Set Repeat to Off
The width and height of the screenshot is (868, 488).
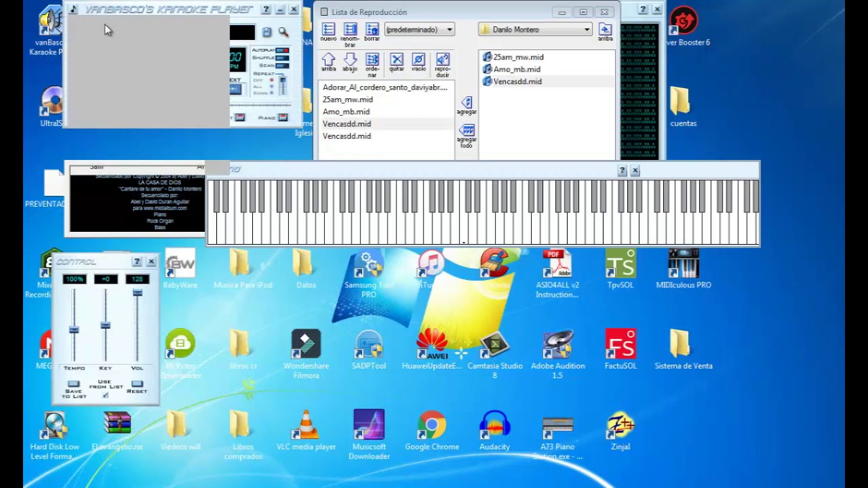(x=272, y=80)
